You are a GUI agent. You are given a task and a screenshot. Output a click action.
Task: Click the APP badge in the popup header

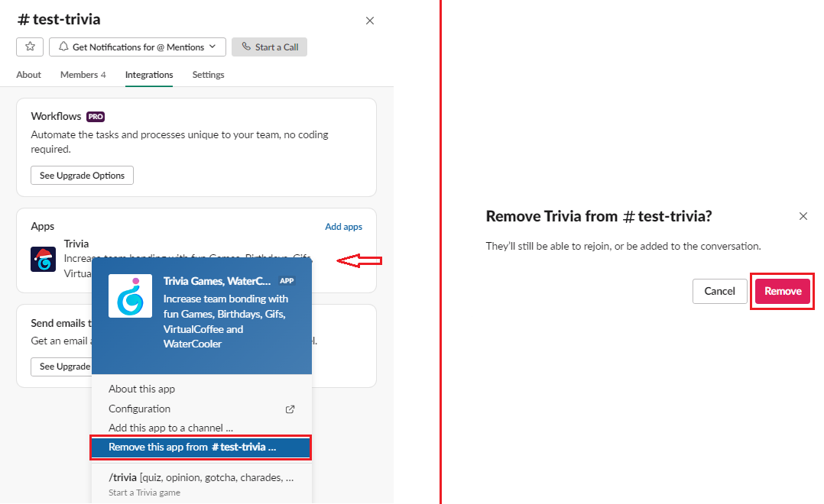click(x=287, y=281)
